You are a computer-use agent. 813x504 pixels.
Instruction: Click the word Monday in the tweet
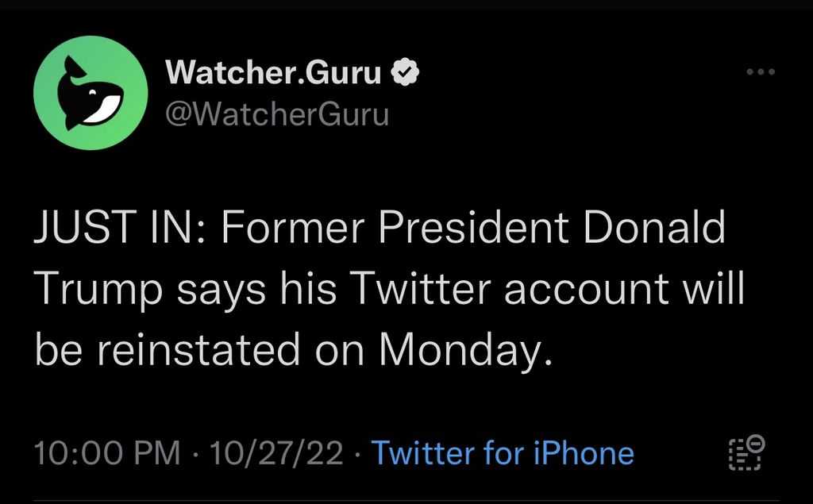460,350
